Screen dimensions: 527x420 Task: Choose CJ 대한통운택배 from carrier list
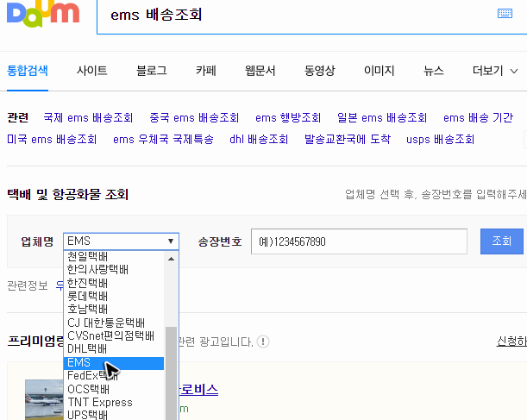click(114, 323)
